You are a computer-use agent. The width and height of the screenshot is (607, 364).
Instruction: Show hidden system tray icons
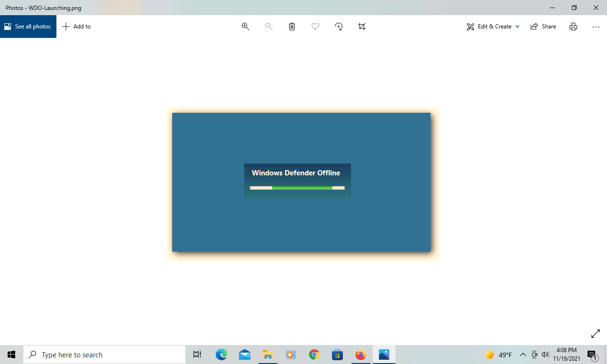[x=523, y=355]
